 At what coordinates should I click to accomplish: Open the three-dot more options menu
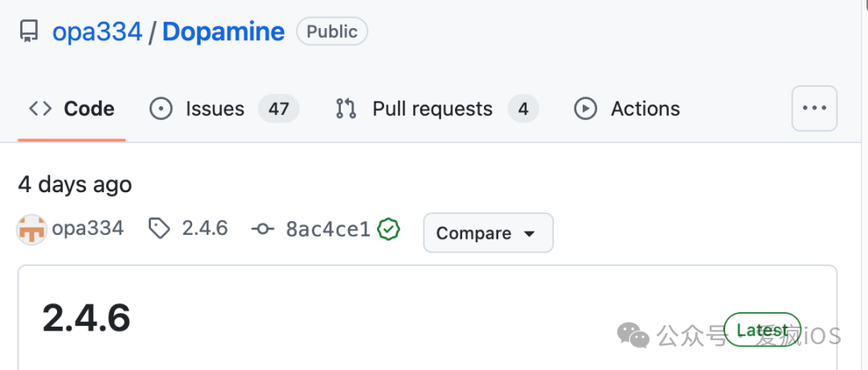click(814, 108)
